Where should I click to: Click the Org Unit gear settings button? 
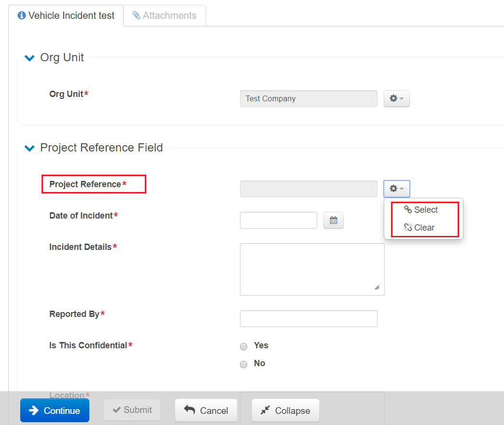396,98
